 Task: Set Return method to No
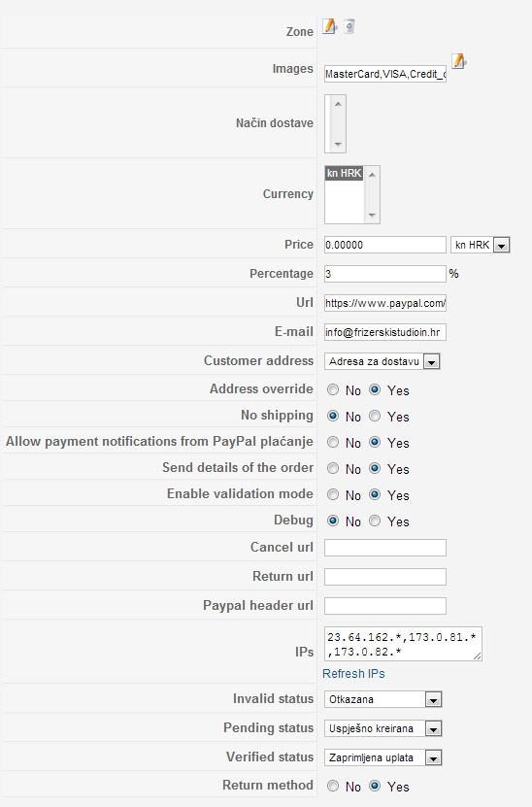point(333,786)
